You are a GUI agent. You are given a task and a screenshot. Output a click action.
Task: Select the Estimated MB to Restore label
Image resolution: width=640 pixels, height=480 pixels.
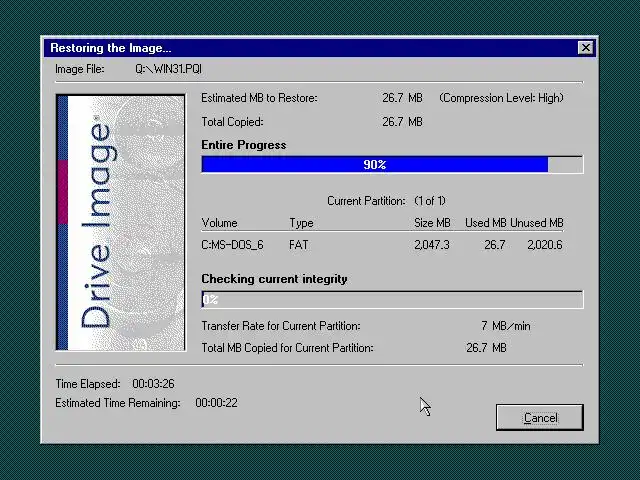point(259,98)
